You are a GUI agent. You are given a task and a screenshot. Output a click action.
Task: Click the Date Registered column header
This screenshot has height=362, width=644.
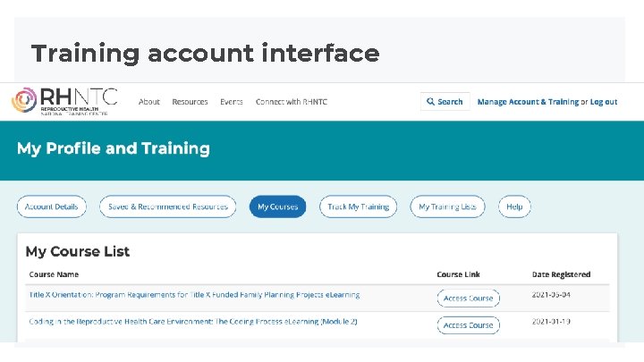point(561,274)
